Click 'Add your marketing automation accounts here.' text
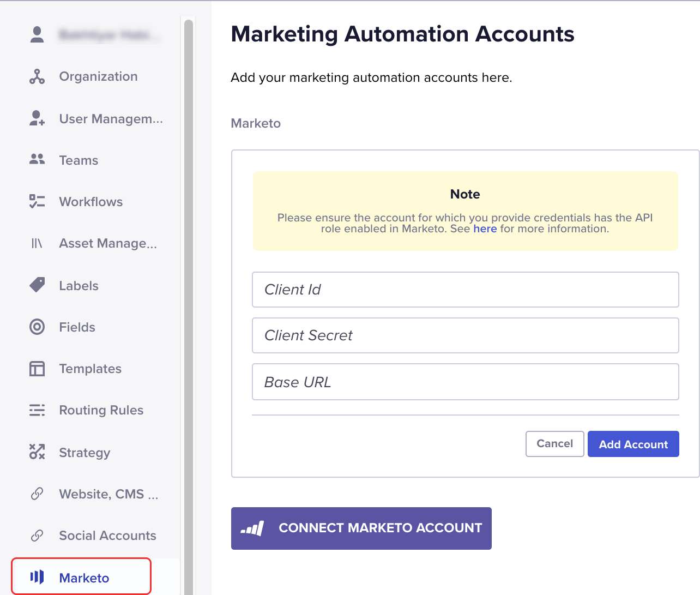 coord(371,77)
